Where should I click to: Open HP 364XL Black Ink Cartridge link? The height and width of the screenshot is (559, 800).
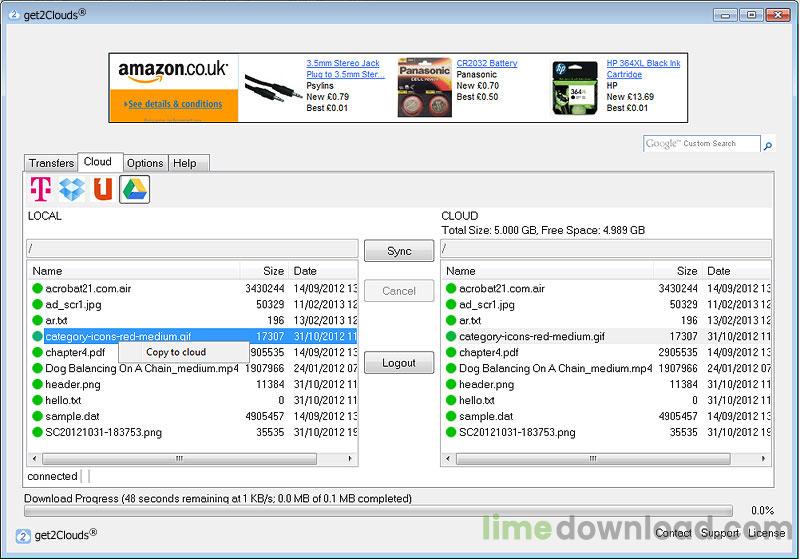pyautogui.click(x=643, y=69)
